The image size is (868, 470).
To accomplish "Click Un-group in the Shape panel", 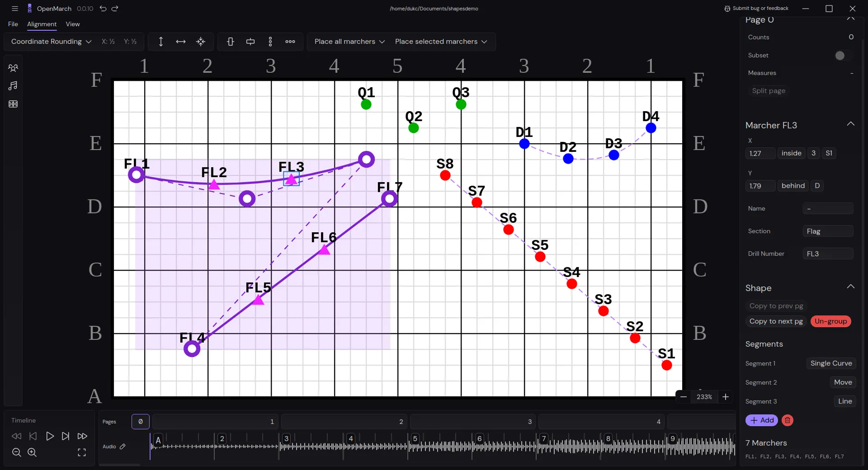I will point(830,321).
